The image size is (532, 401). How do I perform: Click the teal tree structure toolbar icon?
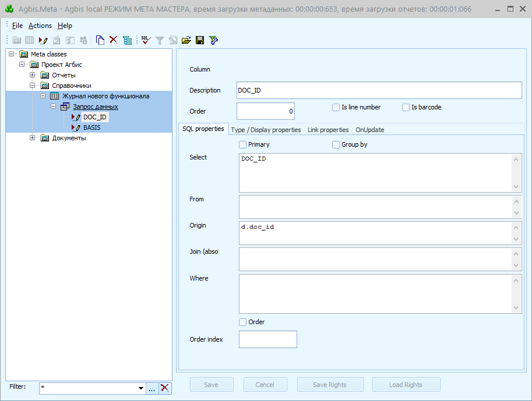tap(127, 40)
